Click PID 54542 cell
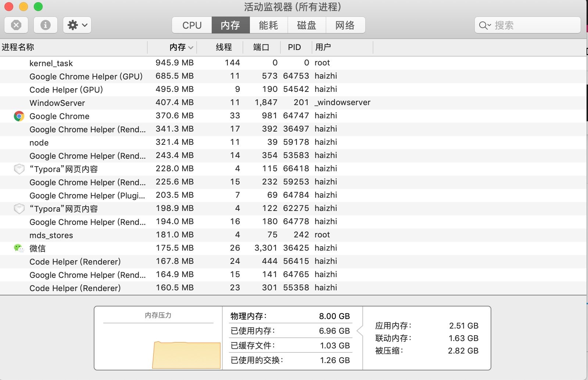The width and height of the screenshot is (588, 380). click(x=296, y=89)
